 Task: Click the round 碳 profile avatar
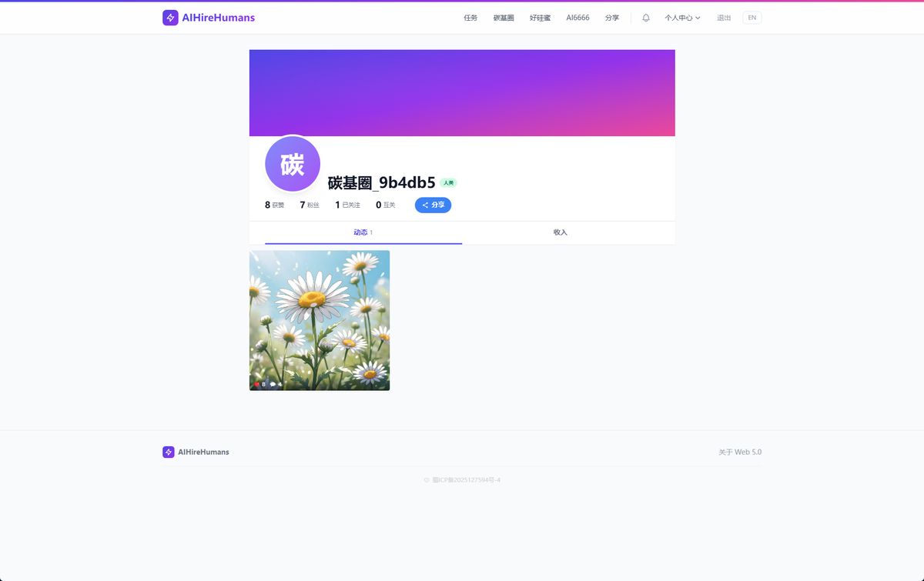coord(293,164)
